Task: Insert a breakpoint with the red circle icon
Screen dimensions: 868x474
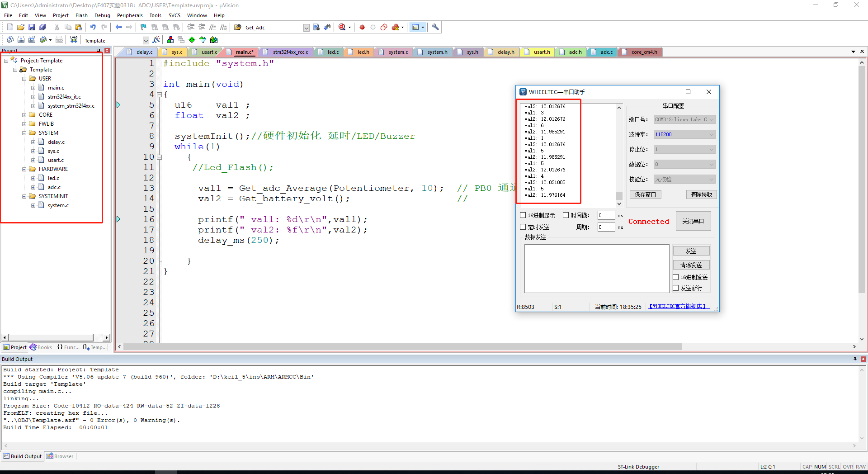Action: (362, 27)
